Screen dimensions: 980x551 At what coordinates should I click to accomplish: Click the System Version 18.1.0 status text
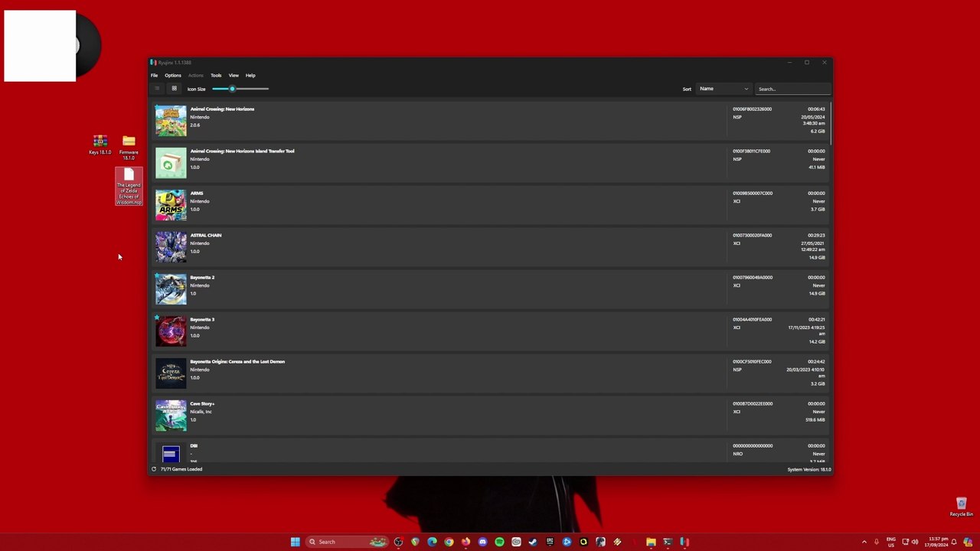pyautogui.click(x=809, y=469)
